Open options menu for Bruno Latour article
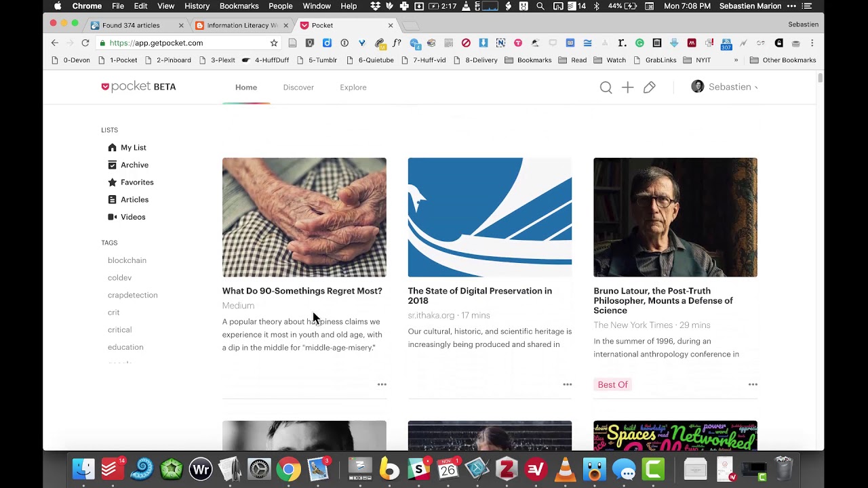 click(x=753, y=384)
